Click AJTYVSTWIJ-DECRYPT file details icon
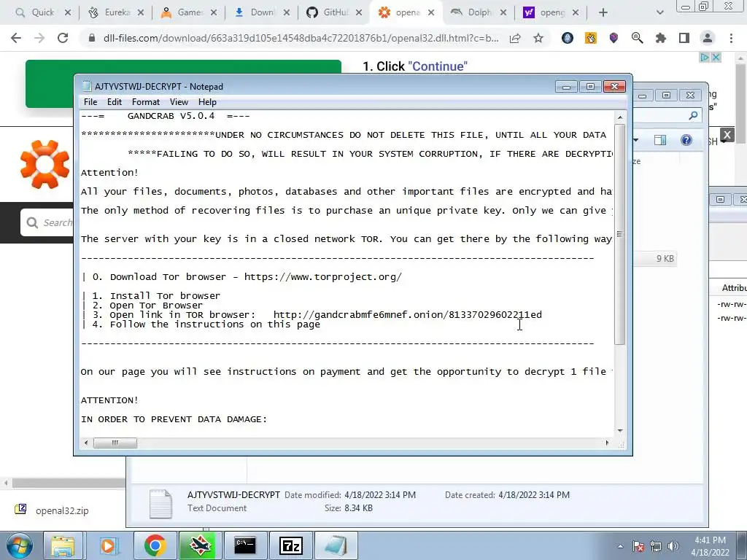 (x=160, y=504)
